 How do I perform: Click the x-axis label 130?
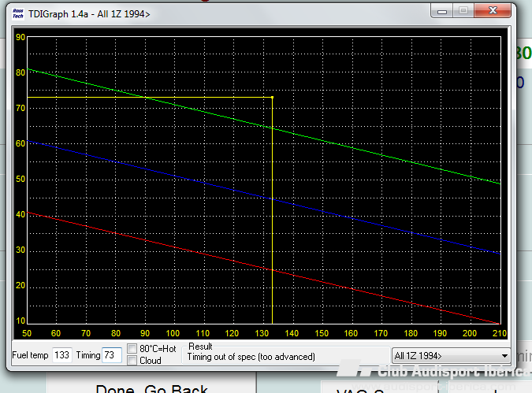pos(262,333)
